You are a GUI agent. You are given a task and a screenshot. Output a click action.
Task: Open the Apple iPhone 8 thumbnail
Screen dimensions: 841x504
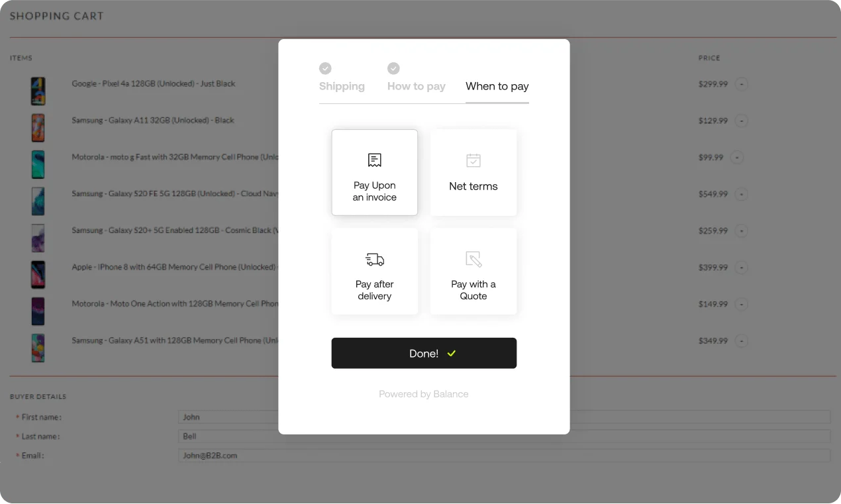tap(38, 274)
